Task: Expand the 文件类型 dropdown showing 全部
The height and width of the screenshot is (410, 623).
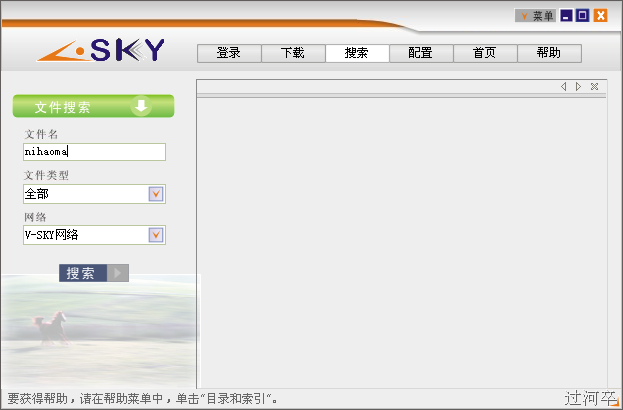Action: point(156,194)
